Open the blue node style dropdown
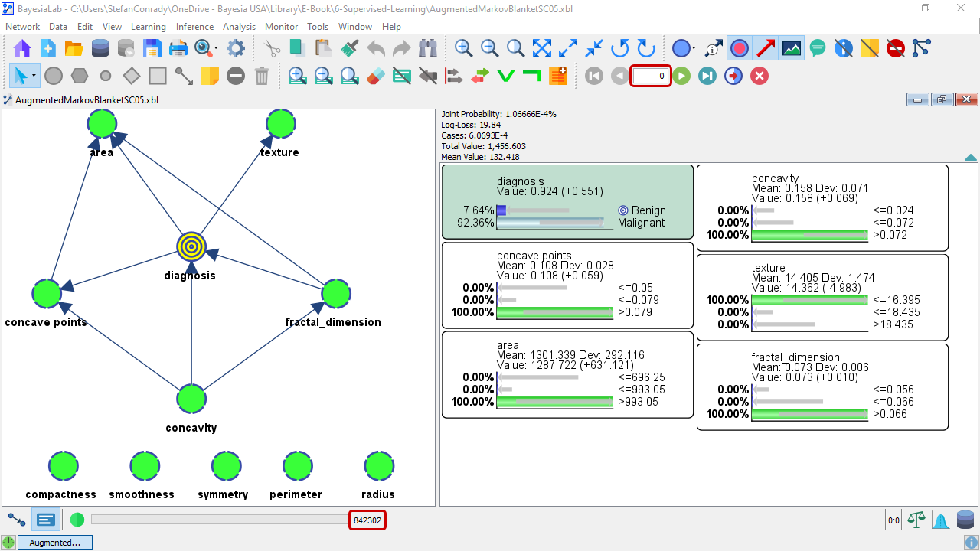980x551 pixels. click(x=694, y=48)
